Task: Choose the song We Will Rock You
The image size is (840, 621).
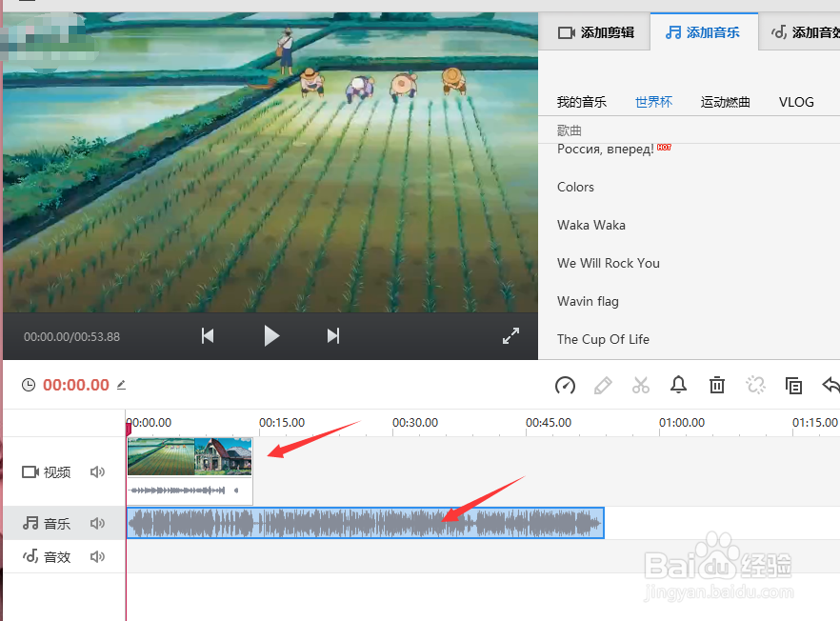Action: coord(608,263)
